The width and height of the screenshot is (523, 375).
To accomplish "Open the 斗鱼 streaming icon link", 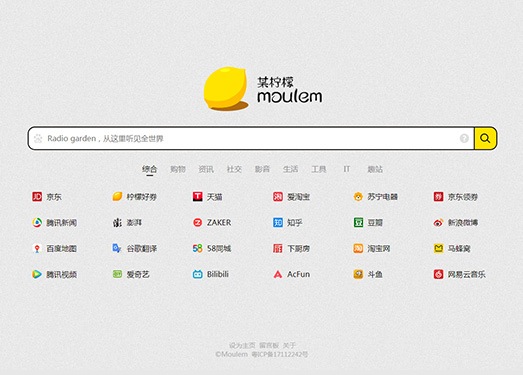I will pos(368,274).
